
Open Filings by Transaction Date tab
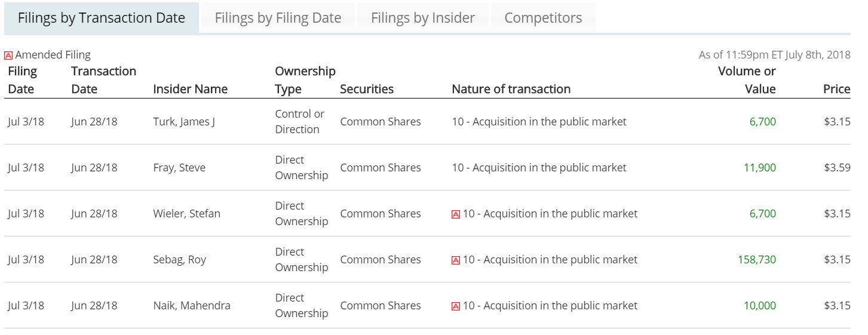click(x=102, y=18)
